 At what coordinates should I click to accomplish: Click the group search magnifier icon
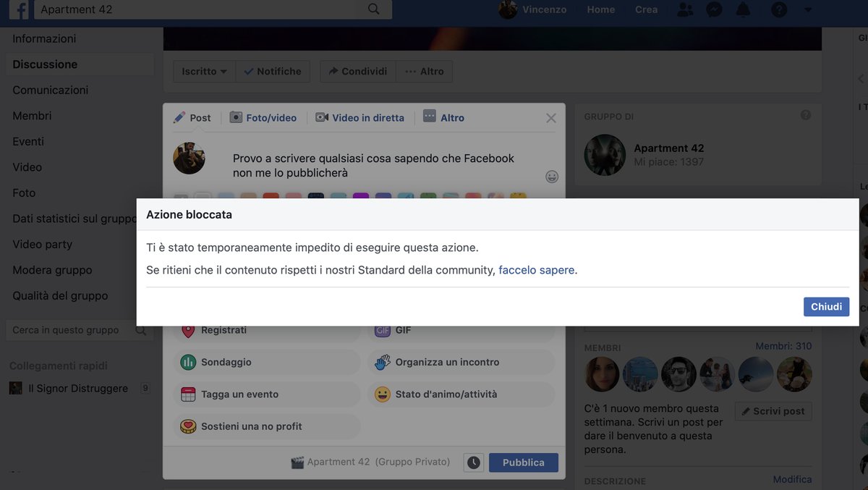point(141,330)
